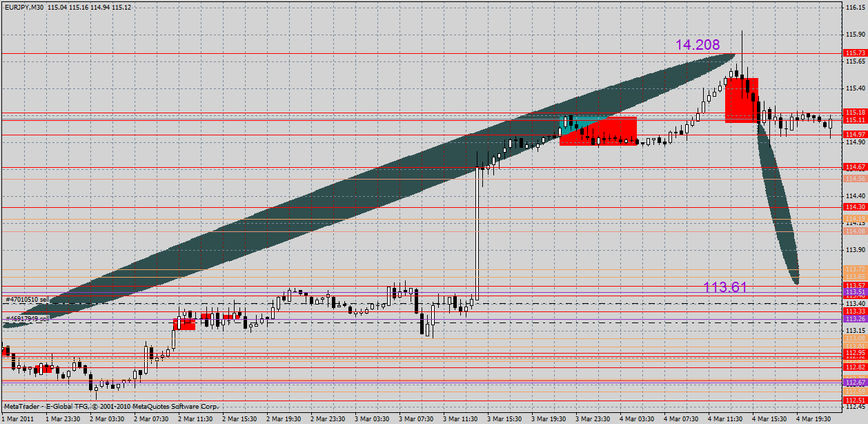The height and width of the screenshot is (424, 868).
Task: Click the #46917919 sell order label
Action: tap(26, 319)
